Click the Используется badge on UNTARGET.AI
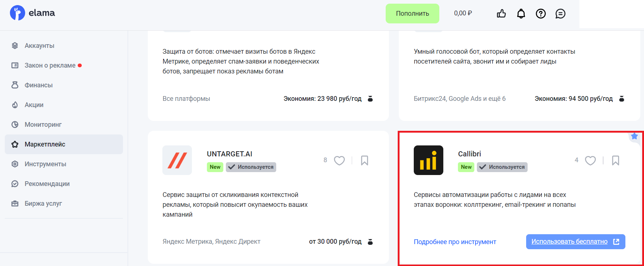The image size is (644, 266). click(251, 167)
